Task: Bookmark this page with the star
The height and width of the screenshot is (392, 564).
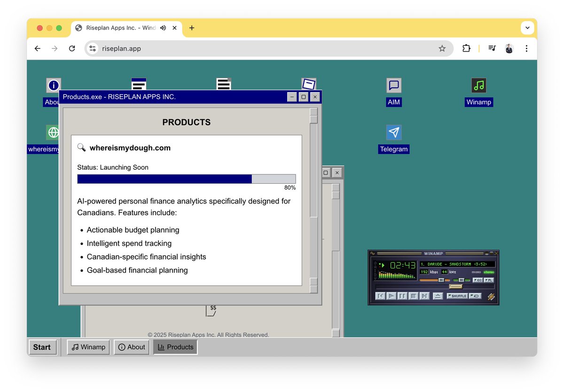Action: 442,48
